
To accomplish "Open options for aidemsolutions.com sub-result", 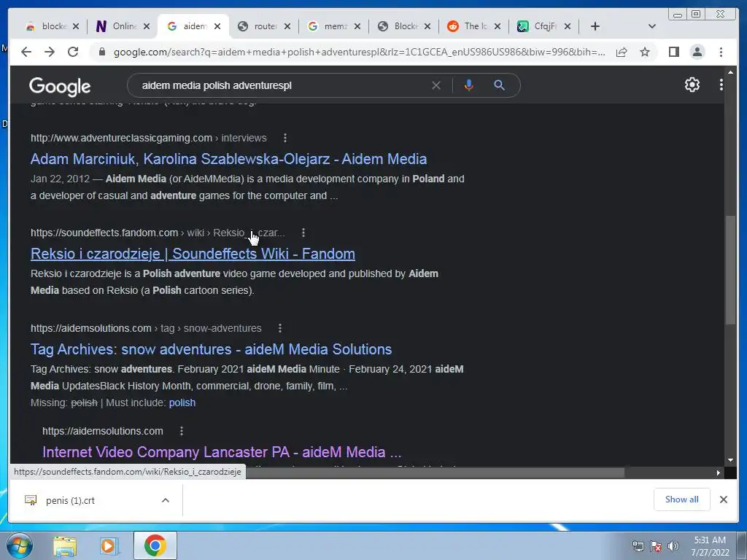I will click(x=181, y=431).
